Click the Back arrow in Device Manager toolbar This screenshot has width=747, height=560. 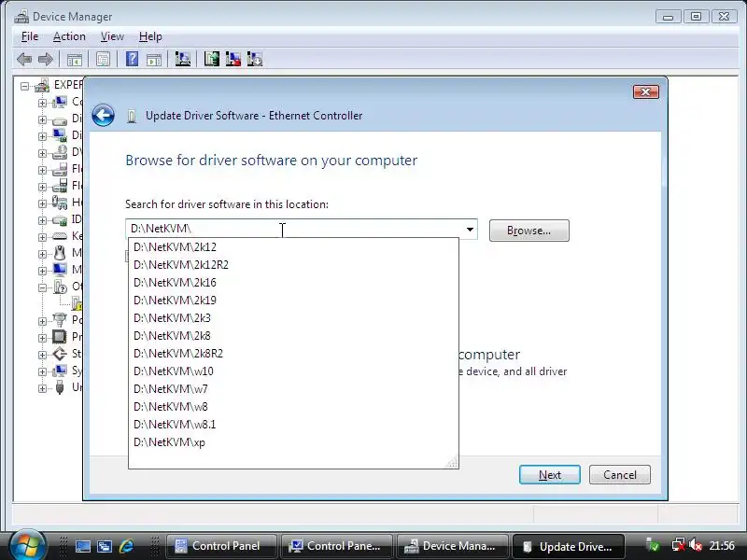[24, 60]
